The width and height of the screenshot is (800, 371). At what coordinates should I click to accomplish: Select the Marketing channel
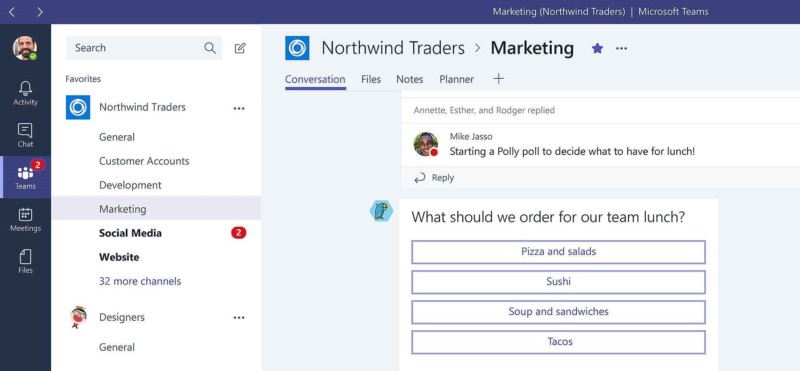[x=156, y=209]
